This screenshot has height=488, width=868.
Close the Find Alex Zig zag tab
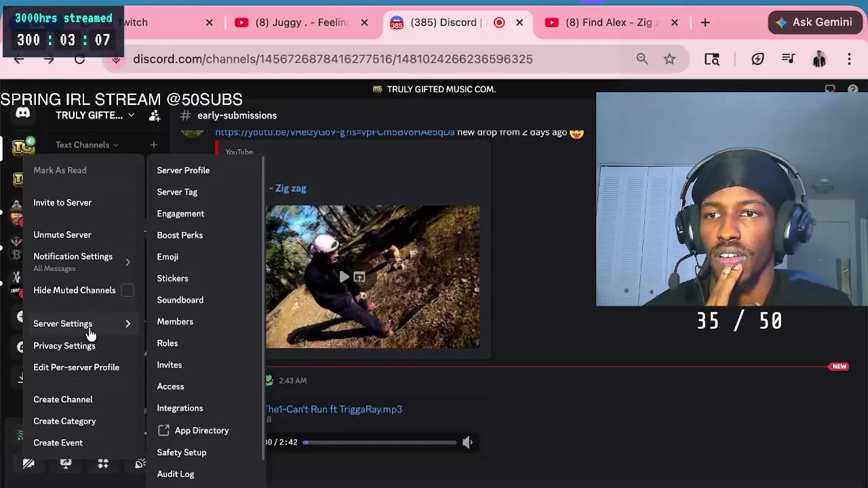pyautogui.click(x=675, y=22)
